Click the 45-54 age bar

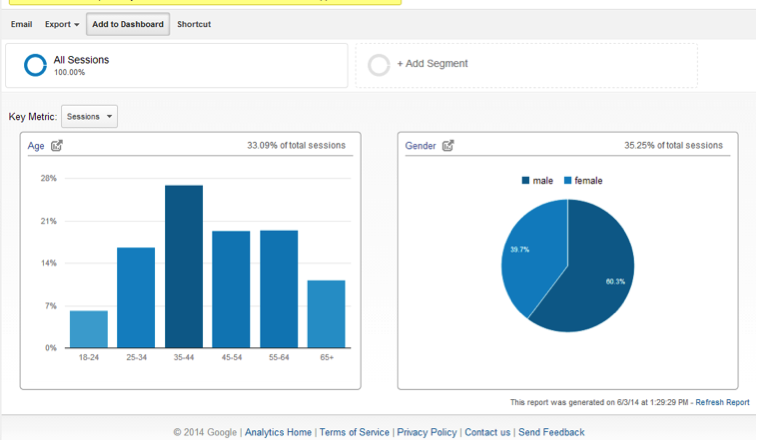pyautogui.click(x=231, y=289)
